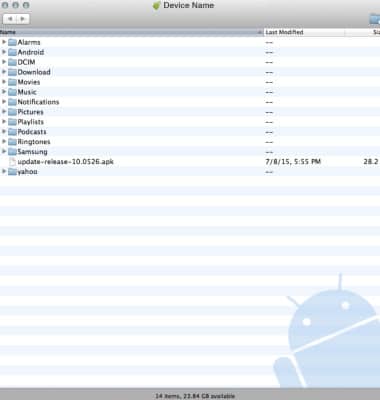The height and width of the screenshot is (400, 380).
Task: Click the Device Name window title
Action: pos(189,5)
